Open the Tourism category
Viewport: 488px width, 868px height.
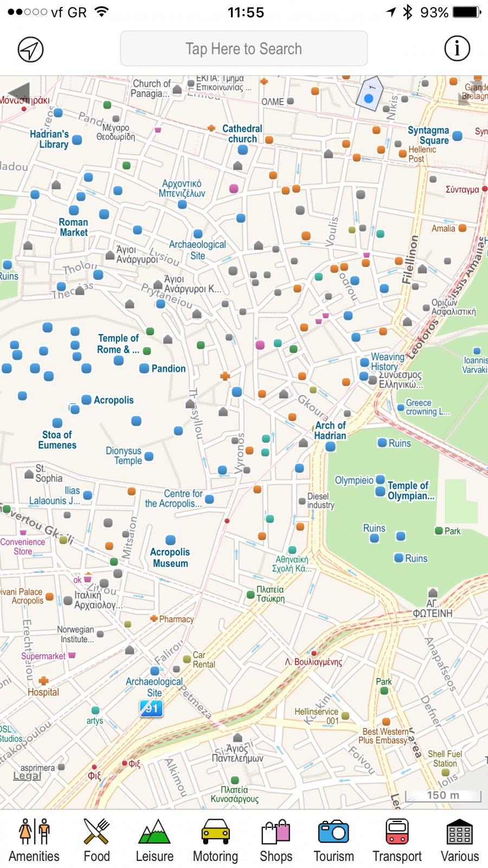point(333,840)
